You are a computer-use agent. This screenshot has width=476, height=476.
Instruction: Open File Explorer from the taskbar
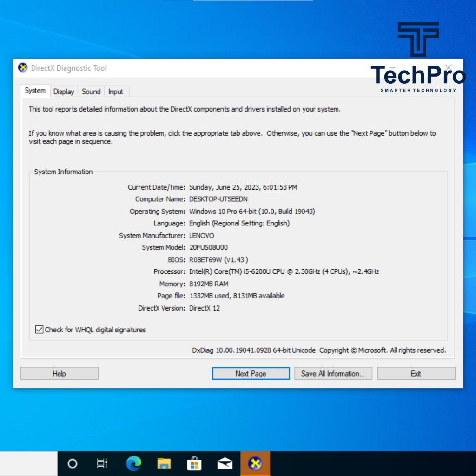tap(164, 463)
